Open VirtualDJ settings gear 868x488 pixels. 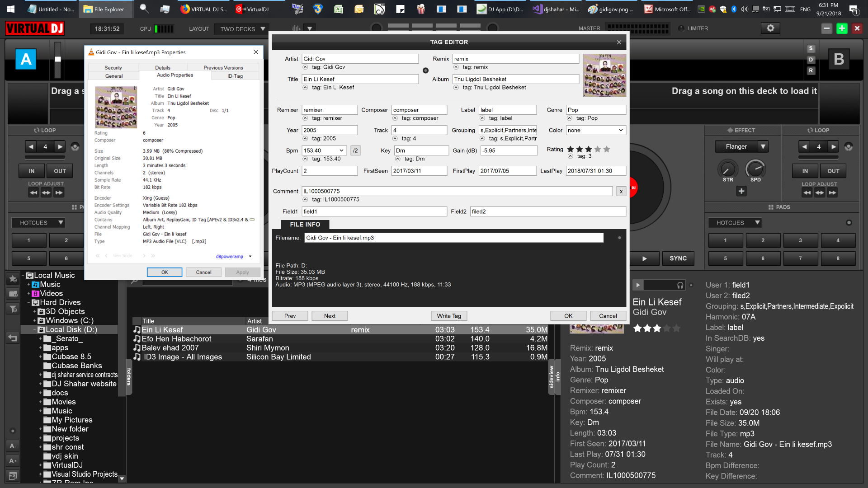coord(770,28)
